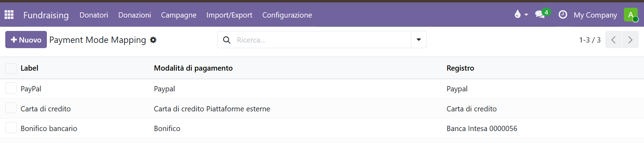This screenshot has width=644, height=143.
Task: Tick the Bonifico bancario row checkbox
Action: coord(11,128)
